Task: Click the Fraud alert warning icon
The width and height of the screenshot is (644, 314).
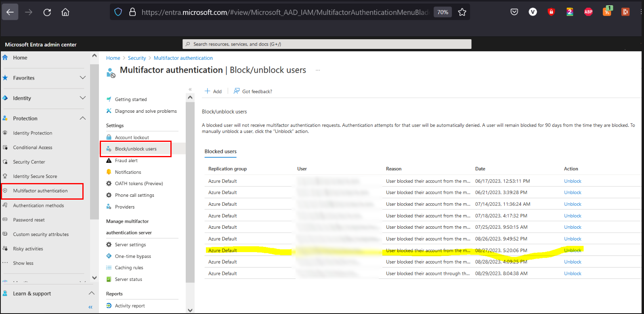Action: coord(109,160)
